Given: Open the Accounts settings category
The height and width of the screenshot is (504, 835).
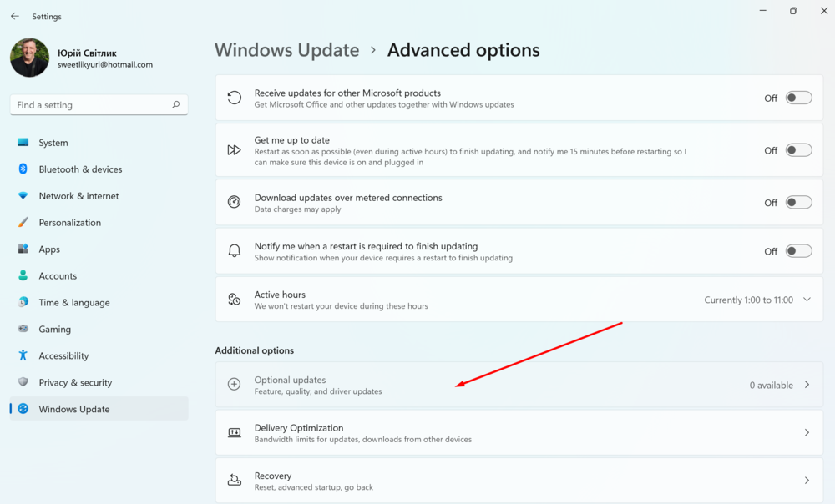Looking at the screenshot, I should tap(58, 276).
